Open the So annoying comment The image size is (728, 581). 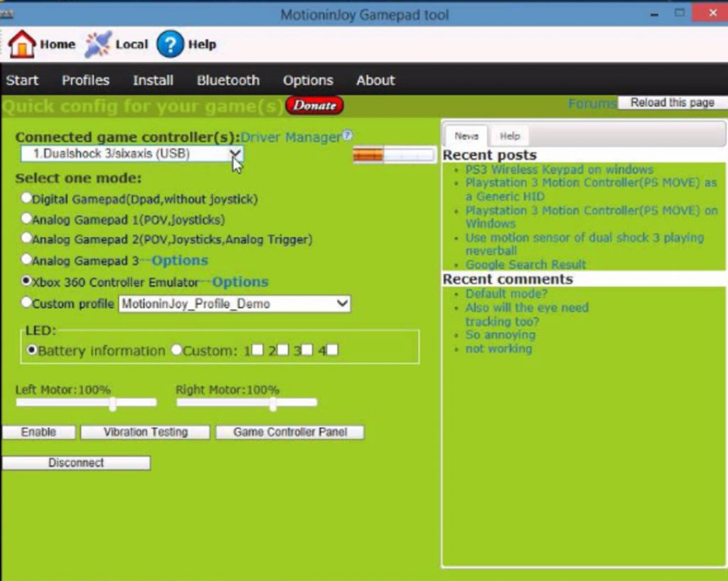tap(500, 335)
